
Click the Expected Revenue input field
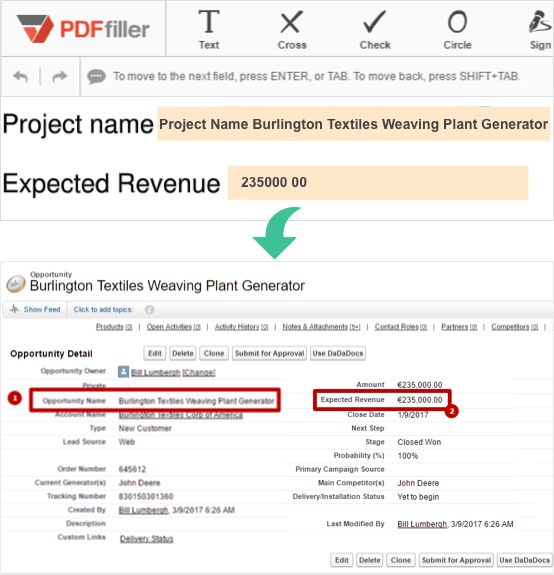point(378,183)
